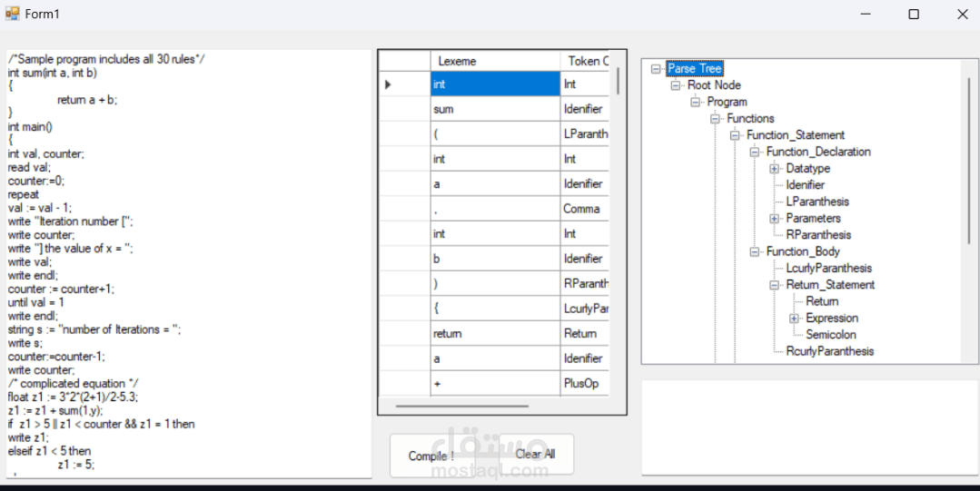The width and height of the screenshot is (980, 491).
Task: Close the Form1 window
Action: point(963,15)
